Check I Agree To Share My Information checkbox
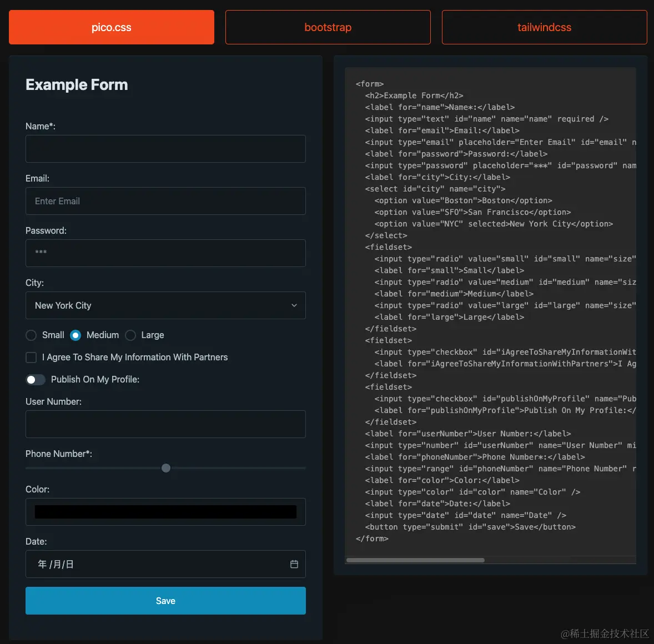654x644 pixels. [31, 358]
